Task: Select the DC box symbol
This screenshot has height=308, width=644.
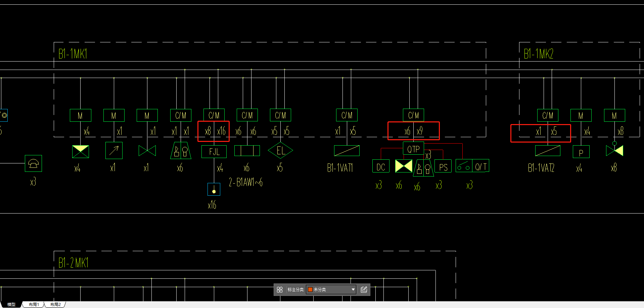Action: tap(381, 166)
